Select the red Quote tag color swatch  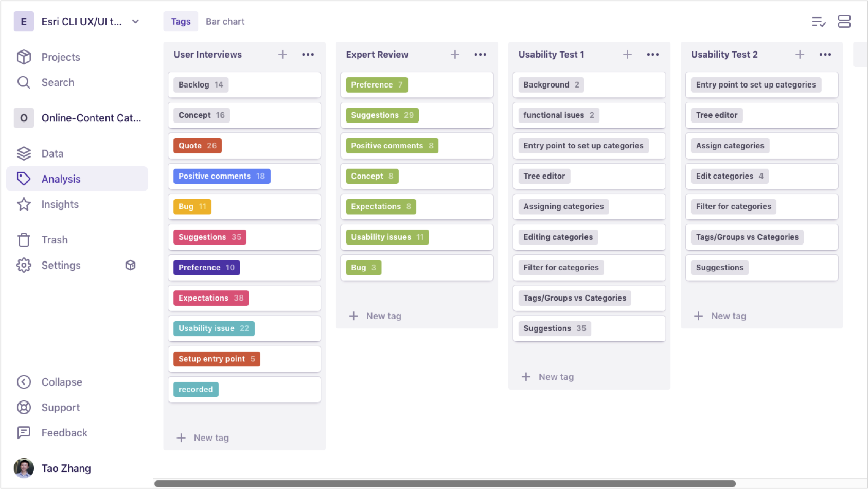click(x=197, y=146)
